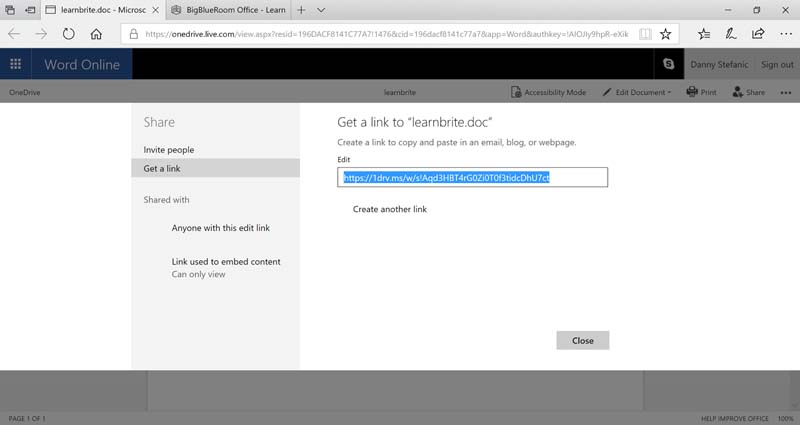Go to the browser home page icon
Image resolution: width=800 pixels, height=425 pixels.
96,34
